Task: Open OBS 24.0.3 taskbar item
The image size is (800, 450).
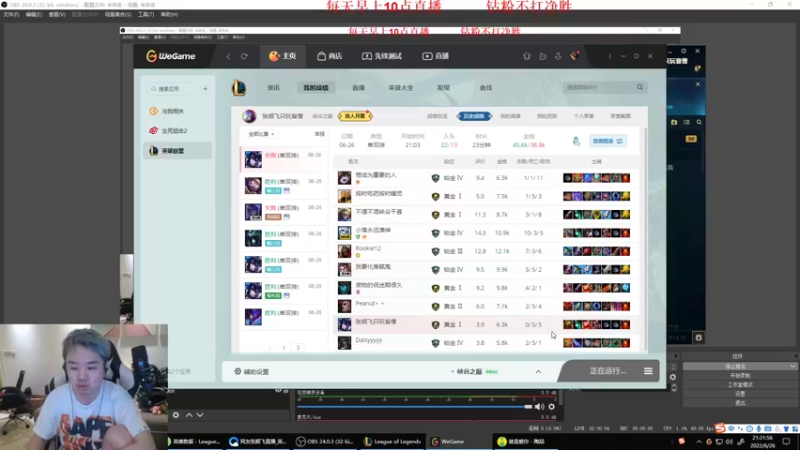Action: [326, 442]
